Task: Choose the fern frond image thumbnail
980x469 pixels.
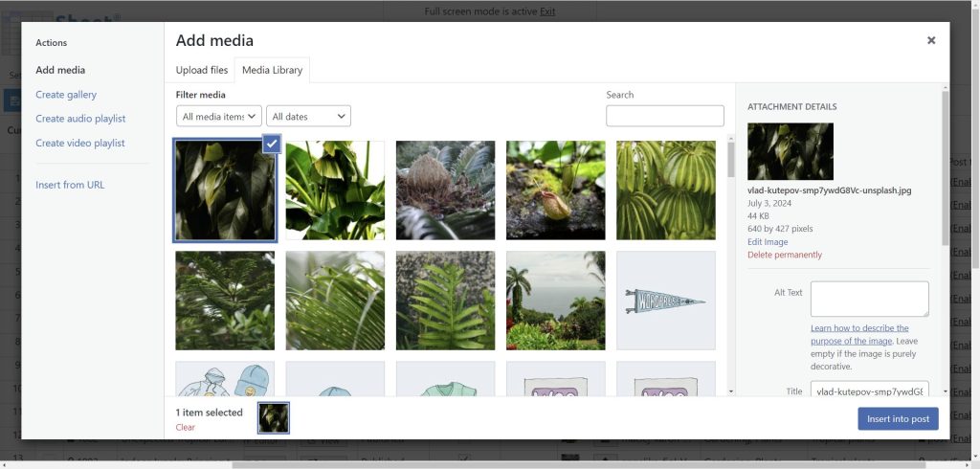Action: 445,301
